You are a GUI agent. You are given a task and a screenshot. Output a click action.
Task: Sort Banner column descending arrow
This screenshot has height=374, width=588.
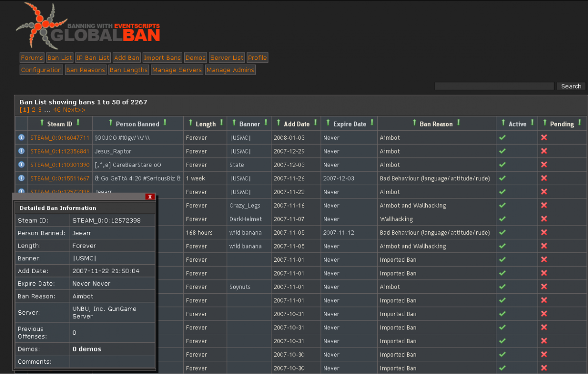point(266,123)
